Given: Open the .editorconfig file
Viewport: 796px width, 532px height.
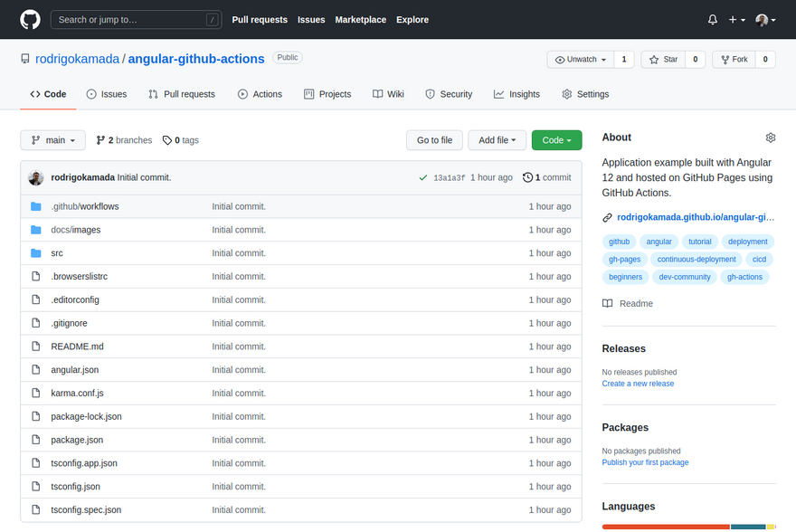Looking at the screenshot, I should point(75,300).
